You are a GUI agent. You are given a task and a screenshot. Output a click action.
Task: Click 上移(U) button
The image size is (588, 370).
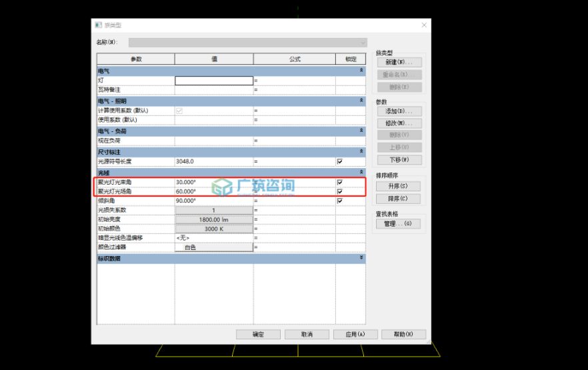point(399,147)
